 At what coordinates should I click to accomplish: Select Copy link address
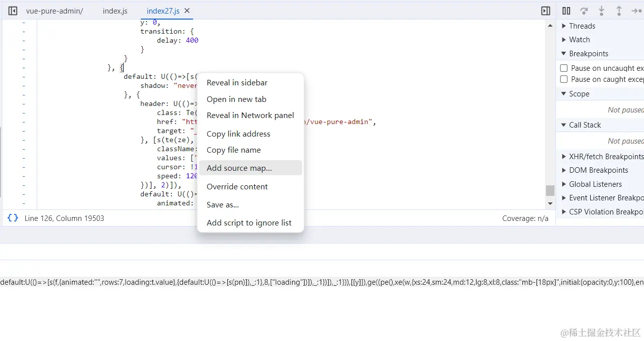point(250,134)
